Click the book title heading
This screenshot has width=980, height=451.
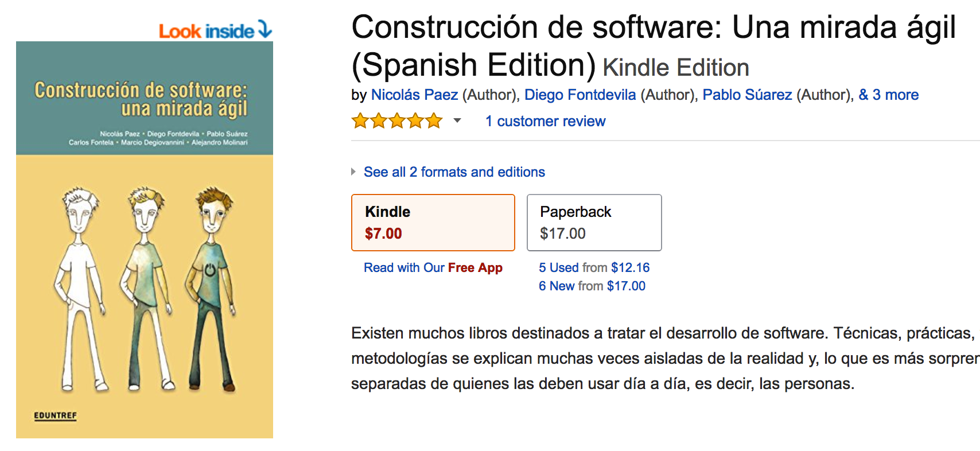click(653, 46)
